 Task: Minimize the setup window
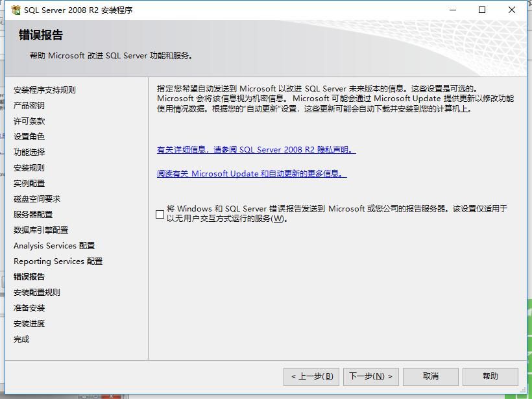[453, 10]
